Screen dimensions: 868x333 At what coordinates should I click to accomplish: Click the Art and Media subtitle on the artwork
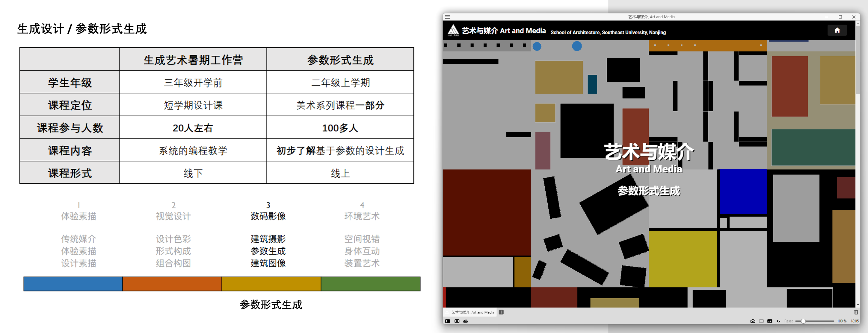pos(649,169)
